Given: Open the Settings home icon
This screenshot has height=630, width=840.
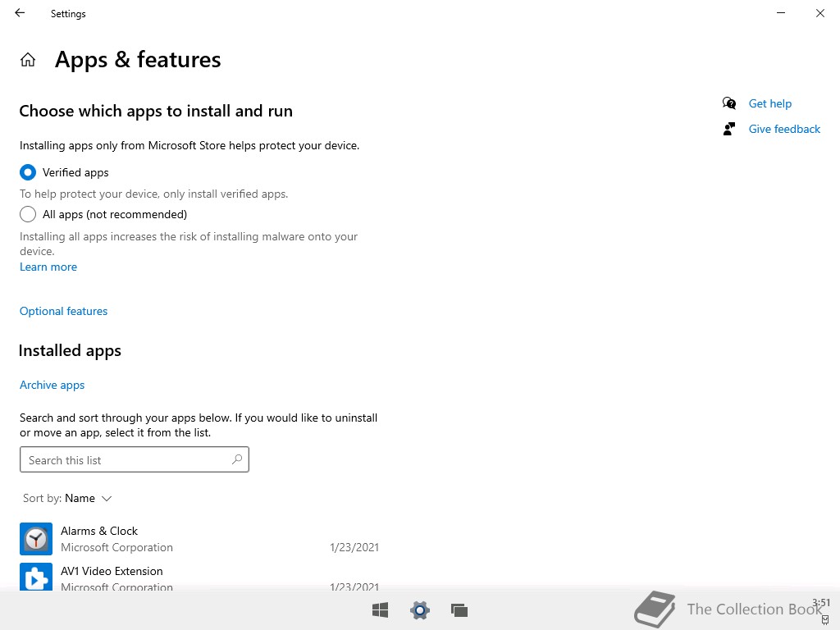Looking at the screenshot, I should [x=28, y=59].
